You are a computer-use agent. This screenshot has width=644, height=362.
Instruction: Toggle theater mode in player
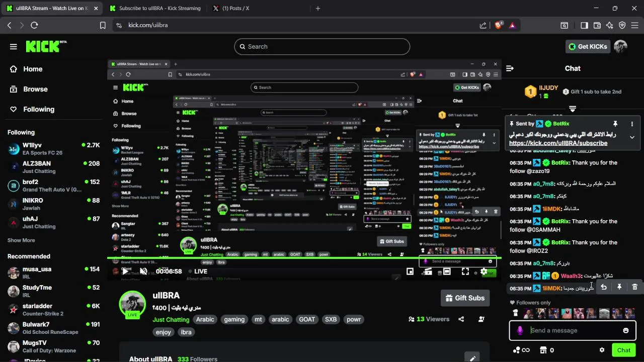coord(447,271)
